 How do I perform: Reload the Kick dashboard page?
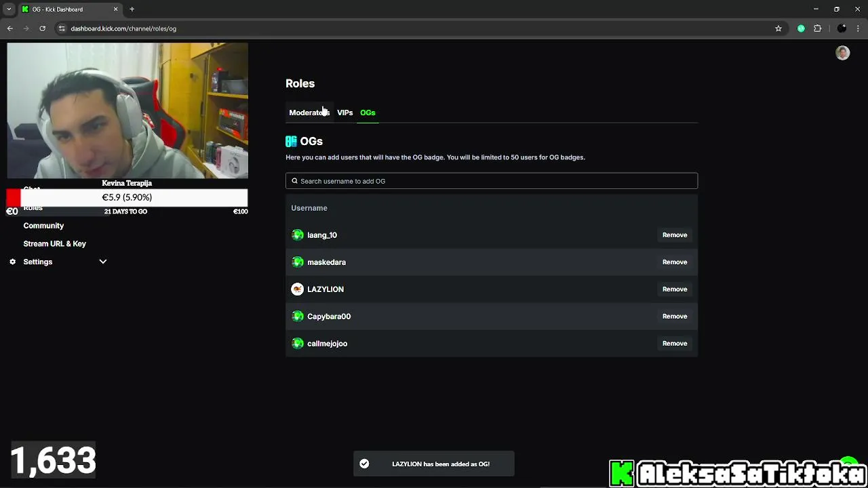[x=42, y=28]
